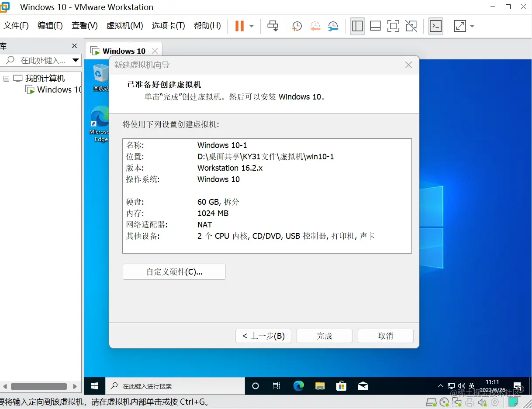Open File Explorer in guest taskbar
The image size is (532, 409).
pyautogui.click(x=320, y=386)
